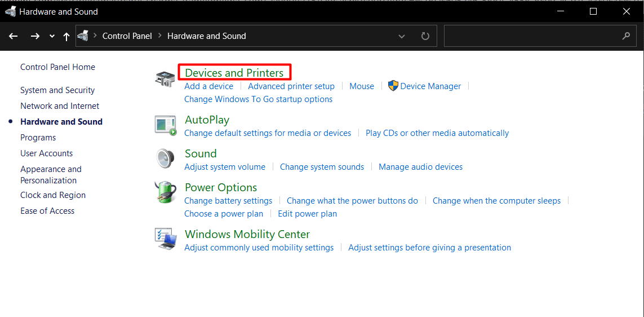
Task: Click Adjust system volume
Action: [225, 167]
